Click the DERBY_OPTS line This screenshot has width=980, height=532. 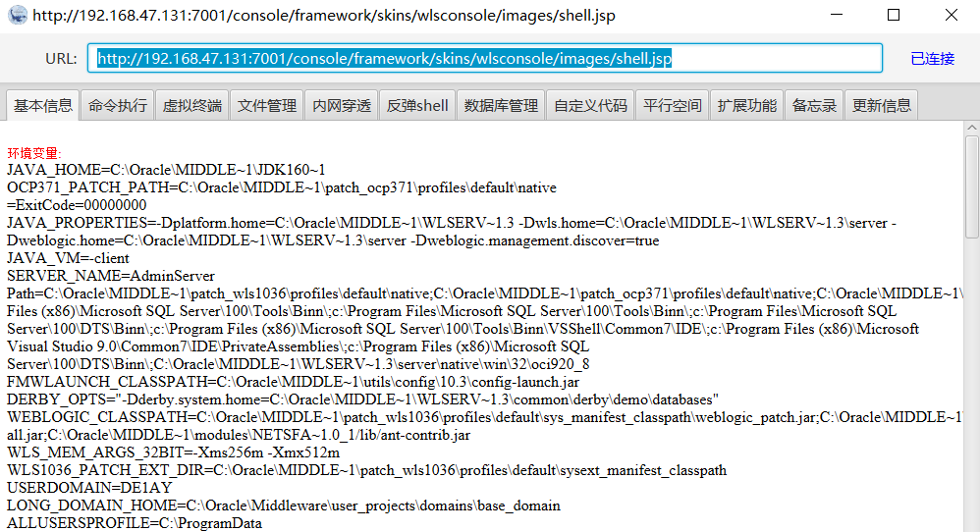click(x=362, y=399)
